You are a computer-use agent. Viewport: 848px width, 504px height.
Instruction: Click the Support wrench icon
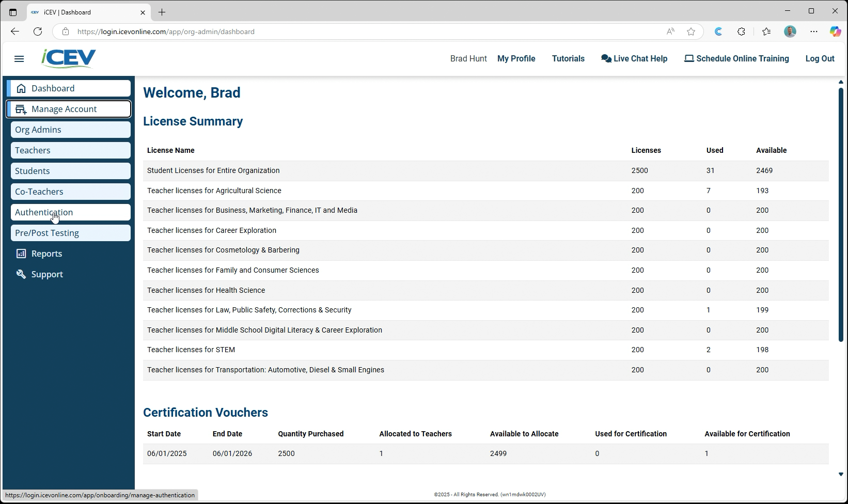pyautogui.click(x=21, y=274)
